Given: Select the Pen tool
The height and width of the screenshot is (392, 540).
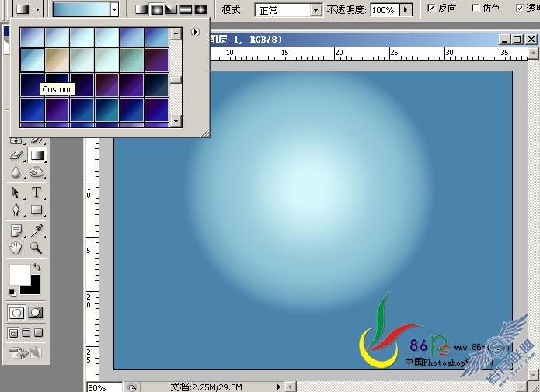Looking at the screenshot, I should pos(16,210).
